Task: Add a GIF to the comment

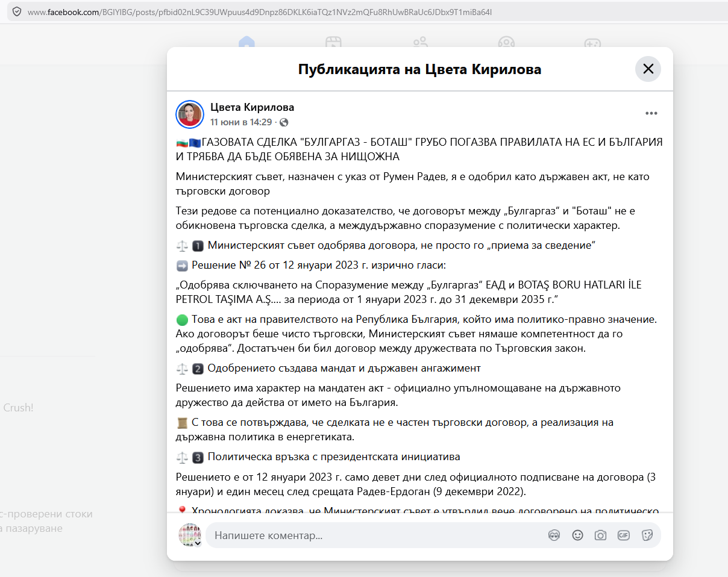Action: 623,535
